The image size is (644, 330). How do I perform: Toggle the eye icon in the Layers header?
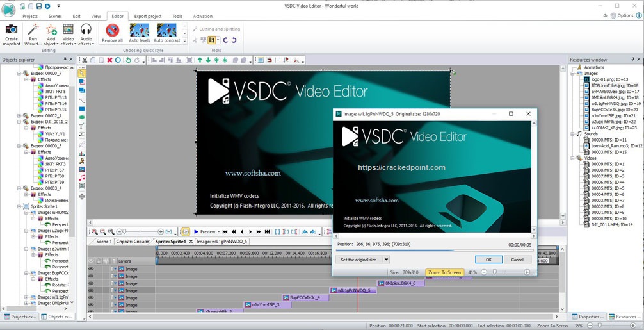(91, 261)
